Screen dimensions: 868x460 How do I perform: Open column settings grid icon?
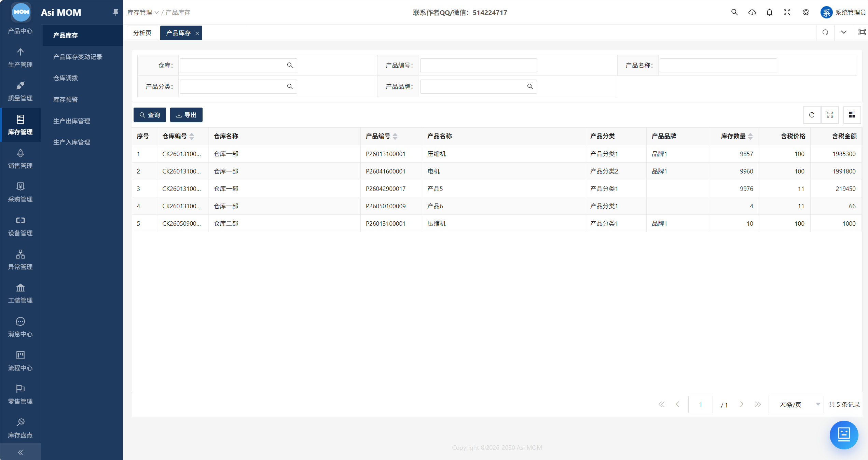[852, 115]
